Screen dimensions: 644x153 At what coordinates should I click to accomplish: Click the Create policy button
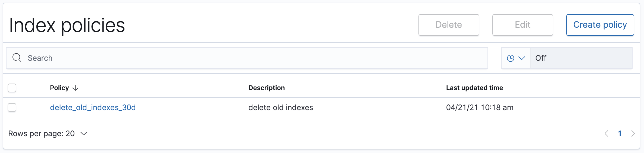pyautogui.click(x=600, y=25)
